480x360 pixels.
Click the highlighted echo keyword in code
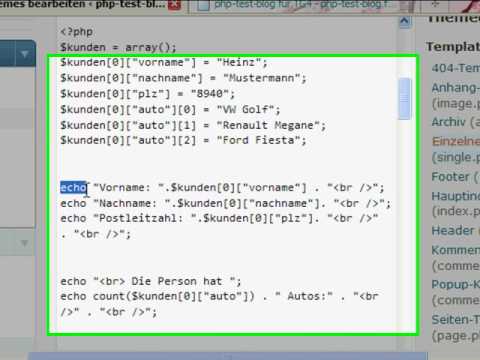(73, 188)
